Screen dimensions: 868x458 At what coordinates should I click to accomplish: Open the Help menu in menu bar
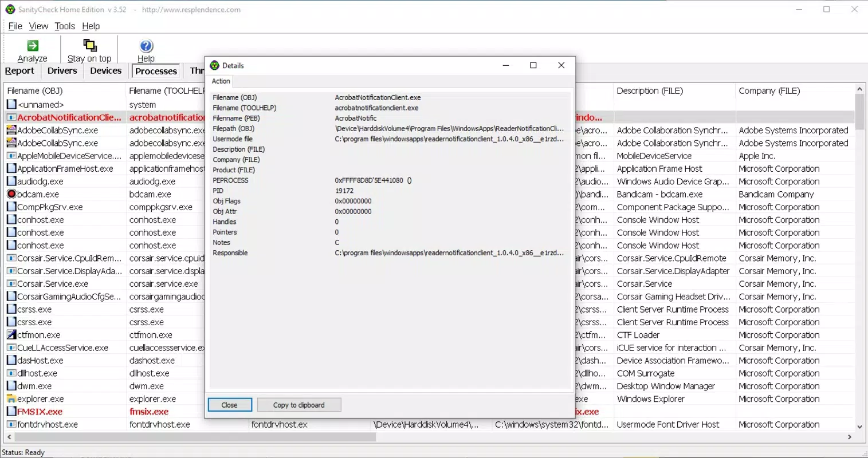pyautogui.click(x=91, y=26)
